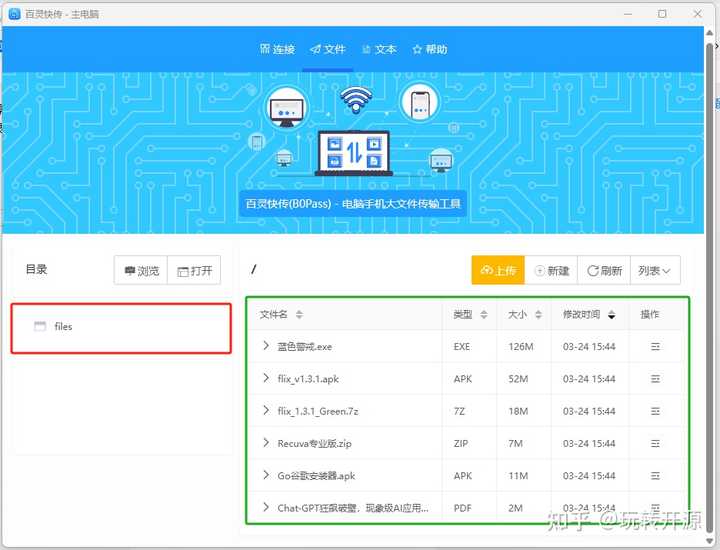The width and height of the screenshot is (720, 550).
Task: Open actions menu for flix_1.3.1_Green.7z
Action: [x=655, y=411]
